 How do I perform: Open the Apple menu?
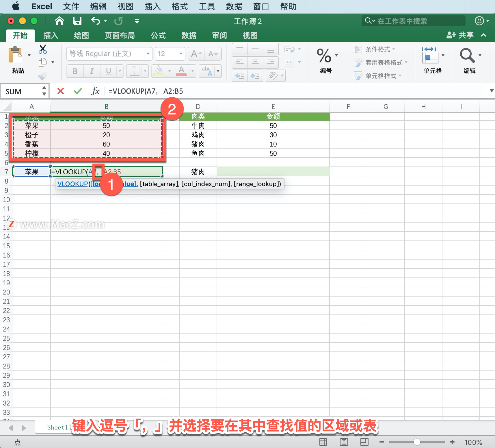[16, 6]
